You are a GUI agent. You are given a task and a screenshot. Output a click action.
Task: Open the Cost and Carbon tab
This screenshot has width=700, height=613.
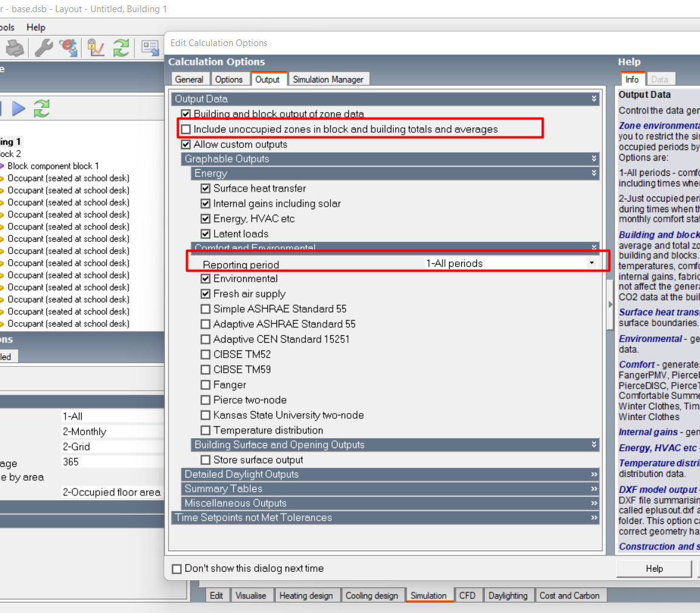coord(569,595)
